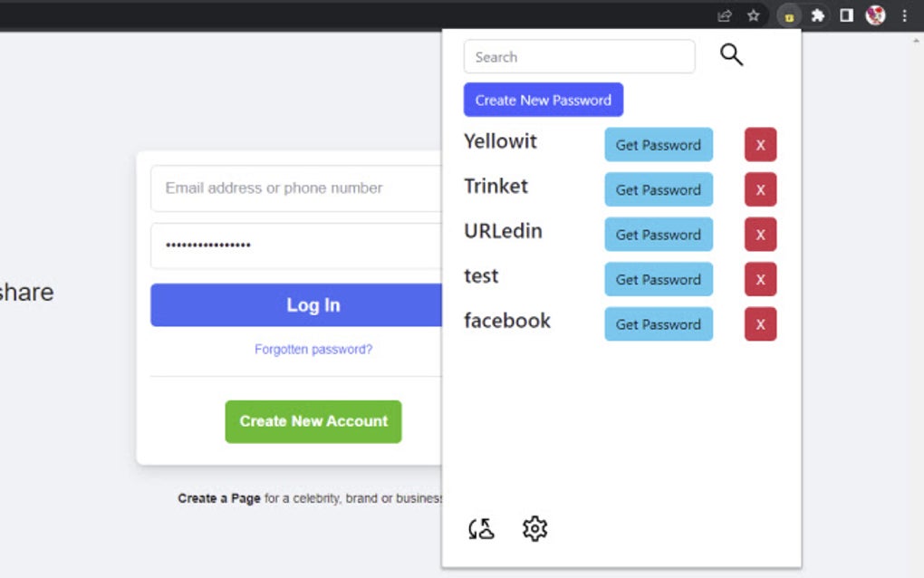Click the Create New Password button

[x=543, y=100]
